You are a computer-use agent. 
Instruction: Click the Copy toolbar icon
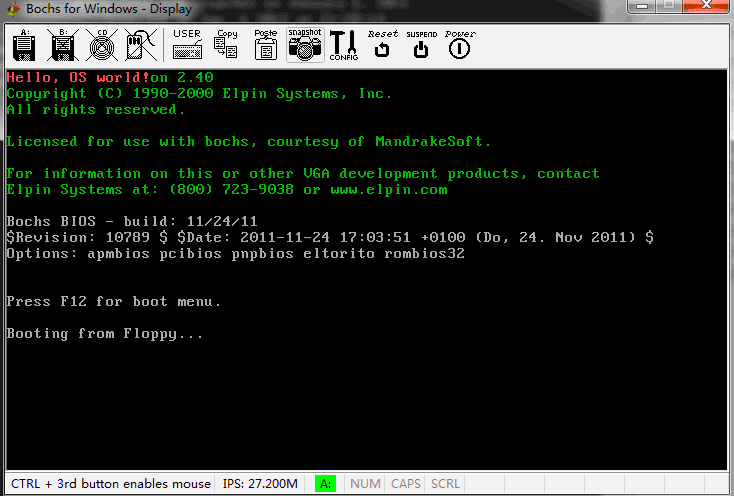(227, 46)
